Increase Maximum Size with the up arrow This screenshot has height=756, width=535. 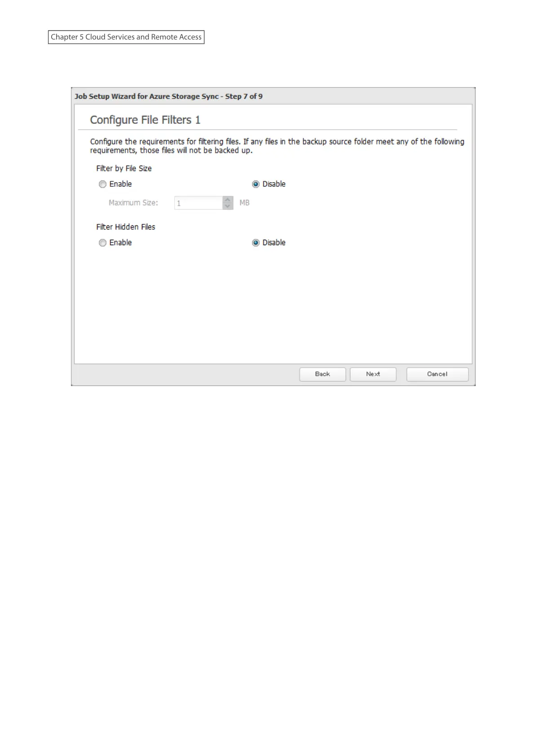(228, 200)
